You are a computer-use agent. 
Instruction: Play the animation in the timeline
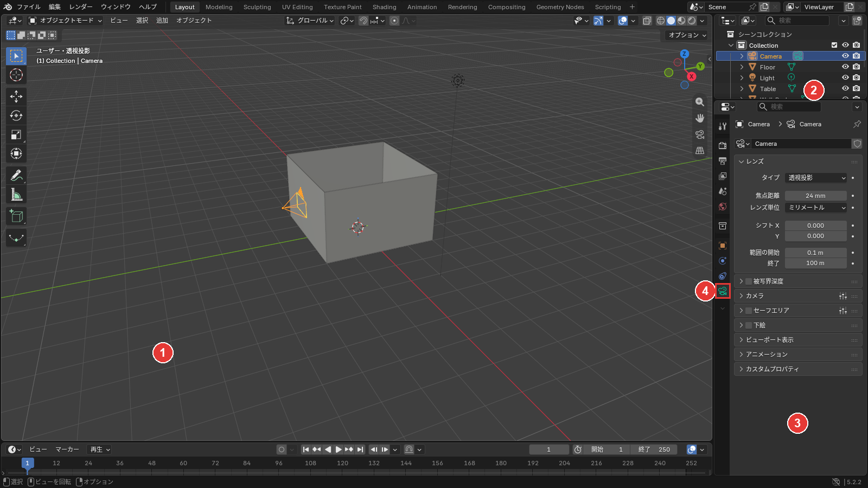click(x=339, y=450)
